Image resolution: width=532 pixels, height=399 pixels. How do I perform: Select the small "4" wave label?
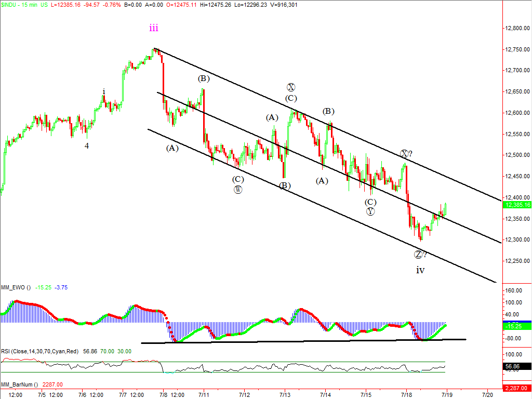click(x=87, y=146)
